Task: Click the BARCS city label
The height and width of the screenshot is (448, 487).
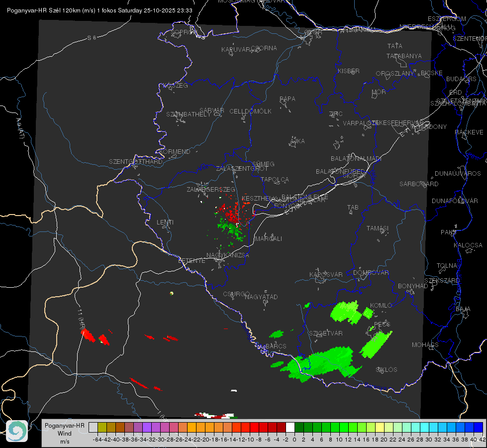Action: point(276,346)
